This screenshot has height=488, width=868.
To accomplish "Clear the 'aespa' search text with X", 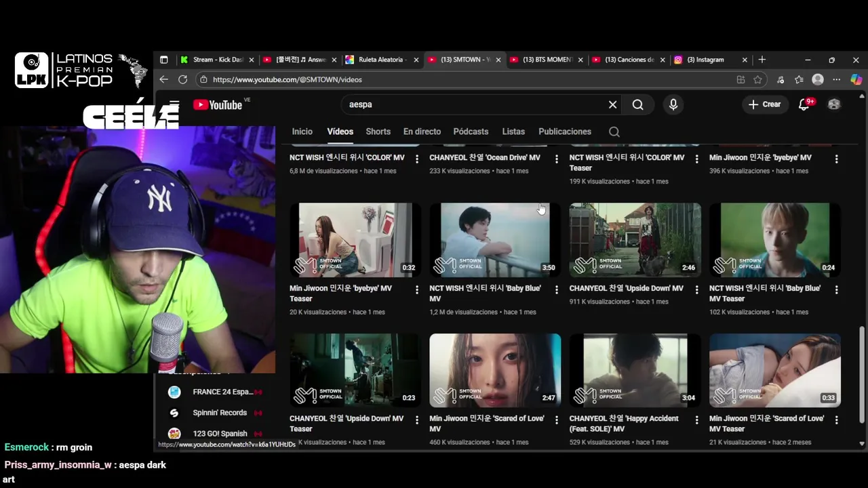I will pos(612,104).
